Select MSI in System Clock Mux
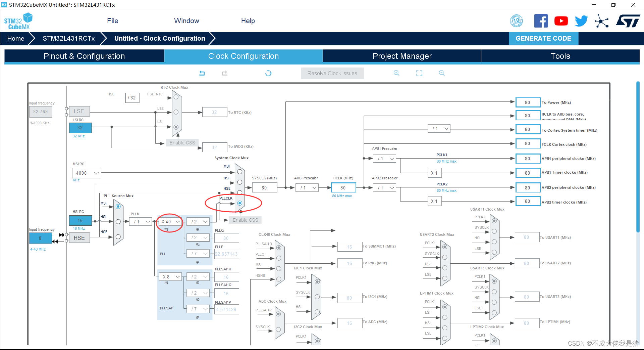Screen dimensions: 644x350 pyautogui.click(x=239, y=172)
